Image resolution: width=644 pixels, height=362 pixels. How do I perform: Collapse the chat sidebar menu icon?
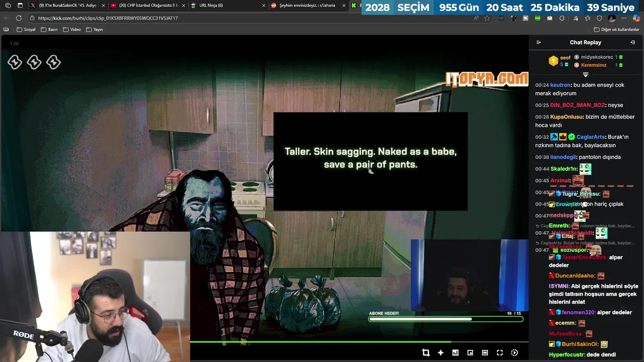538,42
